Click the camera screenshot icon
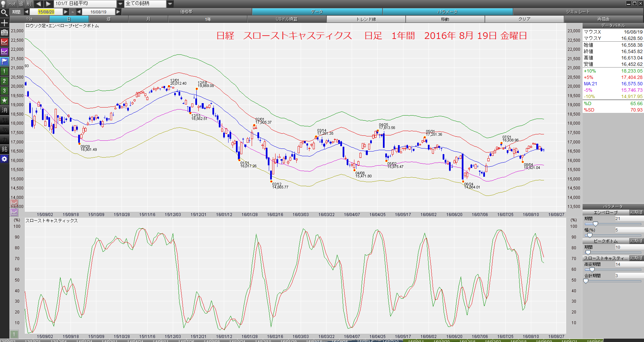This screenshot has height=342, width=644. (4, 33)
